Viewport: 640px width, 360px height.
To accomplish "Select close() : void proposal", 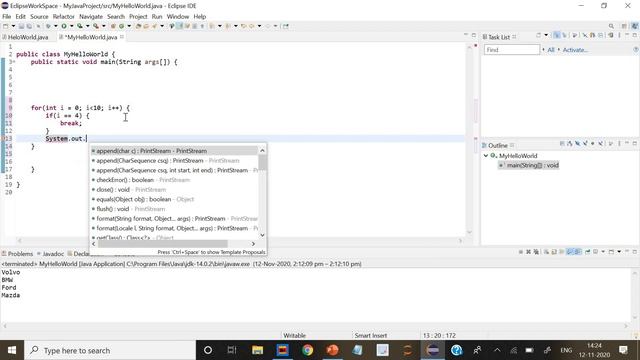I will click(174, 190).
